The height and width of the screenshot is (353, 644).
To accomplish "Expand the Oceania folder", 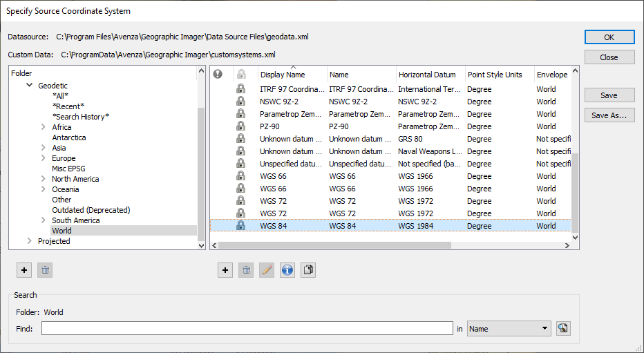I will click(x=43, y=189).
